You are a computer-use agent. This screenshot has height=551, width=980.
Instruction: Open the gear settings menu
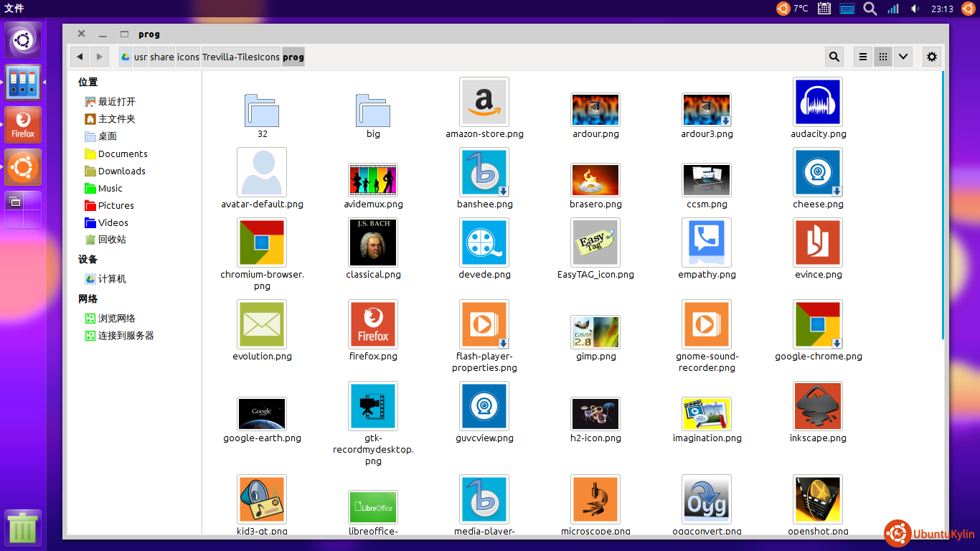[x=931, y=57]
